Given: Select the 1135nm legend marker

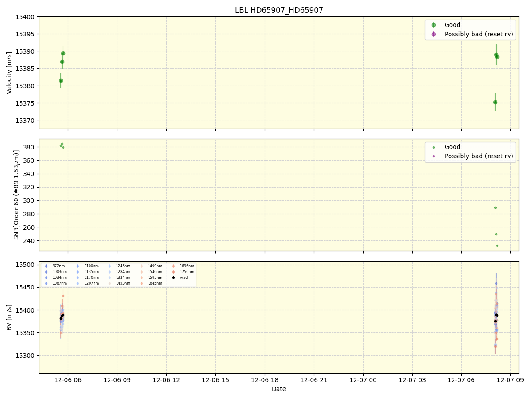Looking at the screenshot, I should [x=78, y=272].
